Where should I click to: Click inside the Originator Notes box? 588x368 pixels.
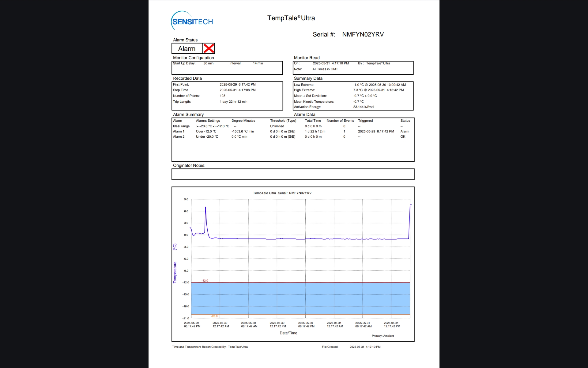[x=293, y=174]
